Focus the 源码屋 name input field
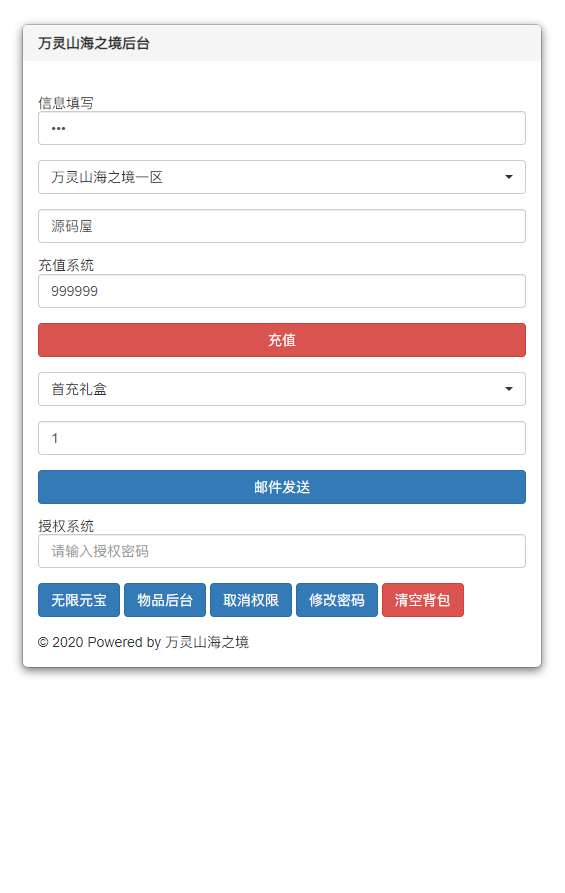565x893 pixels. tap(281, 226)
